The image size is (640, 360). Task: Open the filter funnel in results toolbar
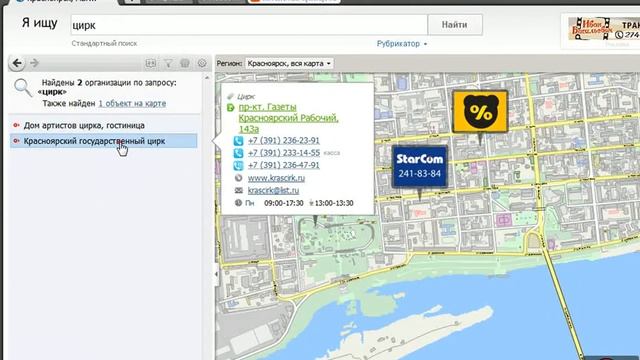coord(168,63)
